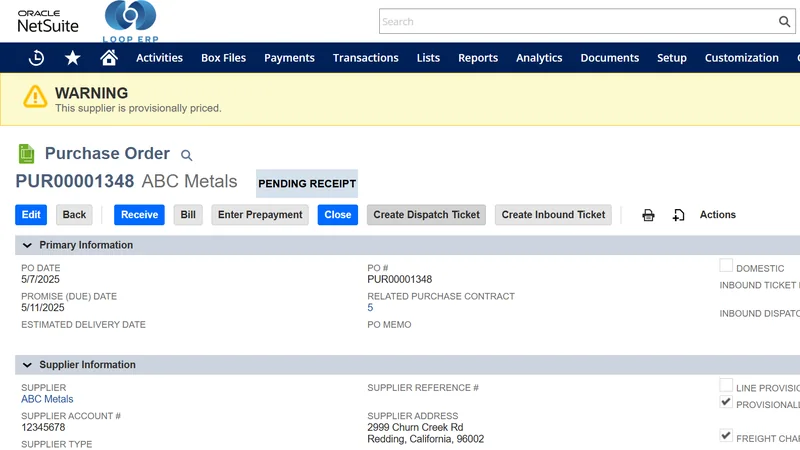Click the yellow warning triangle icon

[x=35, y=96]
